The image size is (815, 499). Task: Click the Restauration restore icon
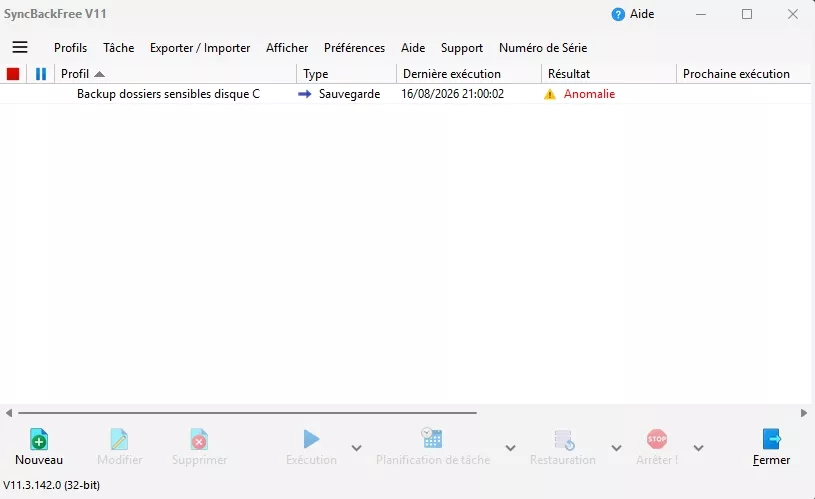coord(564,440)
